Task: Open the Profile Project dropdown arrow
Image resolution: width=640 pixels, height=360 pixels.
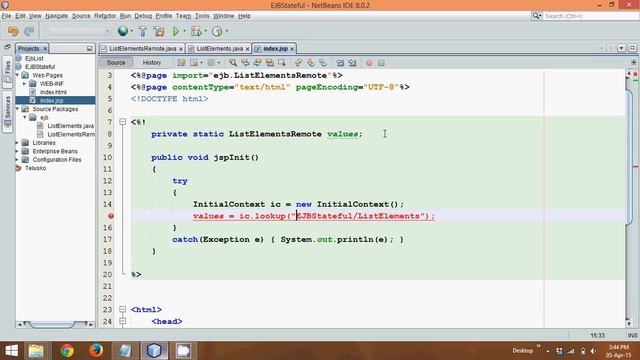Action: [227, 31]
